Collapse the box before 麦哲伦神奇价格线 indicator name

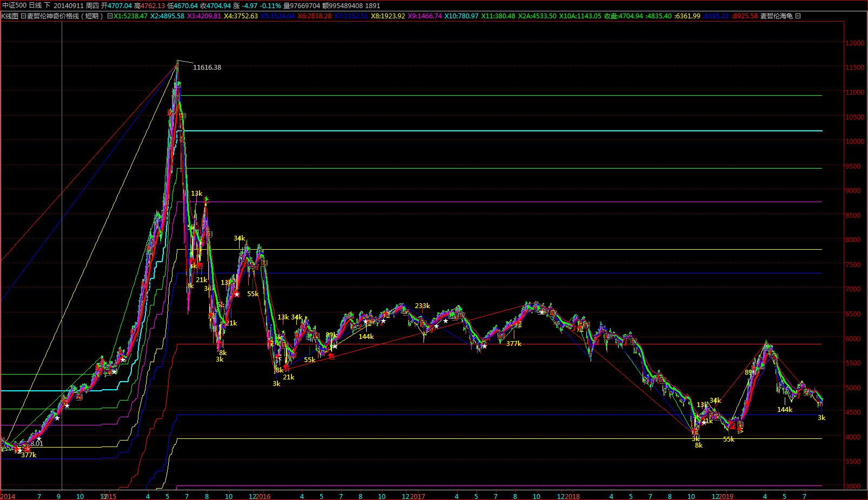[23, 16]
